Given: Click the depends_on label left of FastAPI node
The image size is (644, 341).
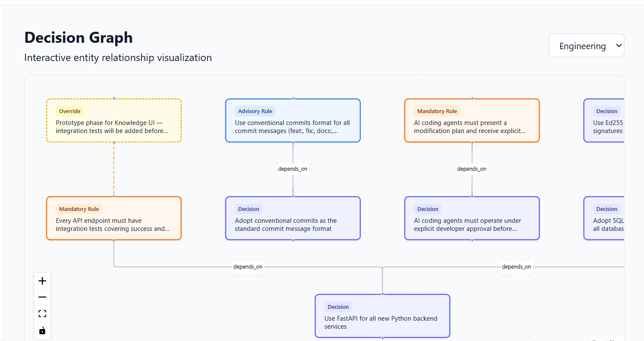Looking at the screenshot, I should point(248,266).
